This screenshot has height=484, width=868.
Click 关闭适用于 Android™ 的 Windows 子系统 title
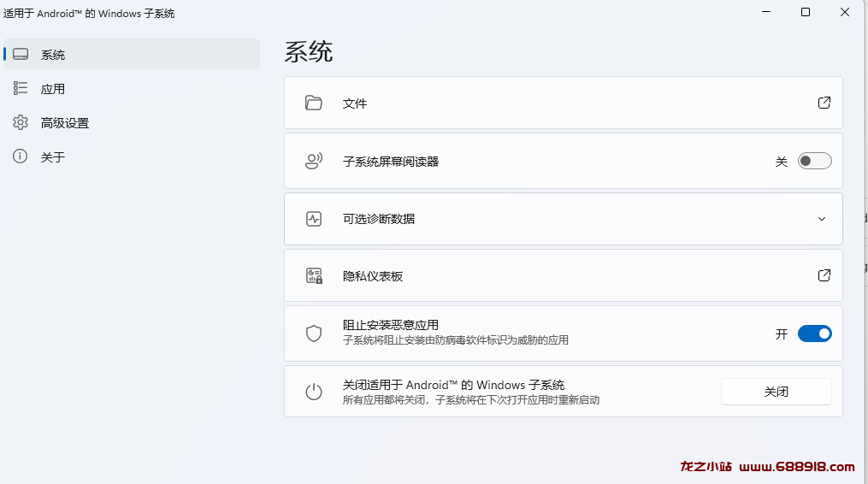pyautogui.click(x=453, y=385)
